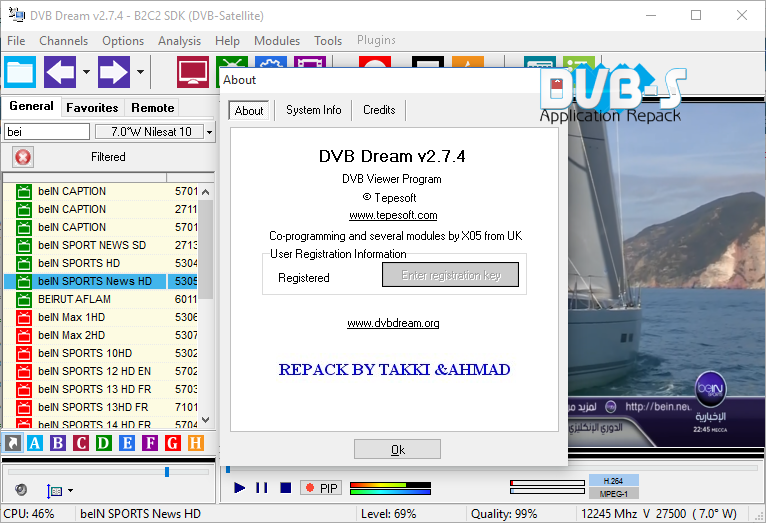Click the TV icon beside beIN SPORT NEWS SD

23,245
